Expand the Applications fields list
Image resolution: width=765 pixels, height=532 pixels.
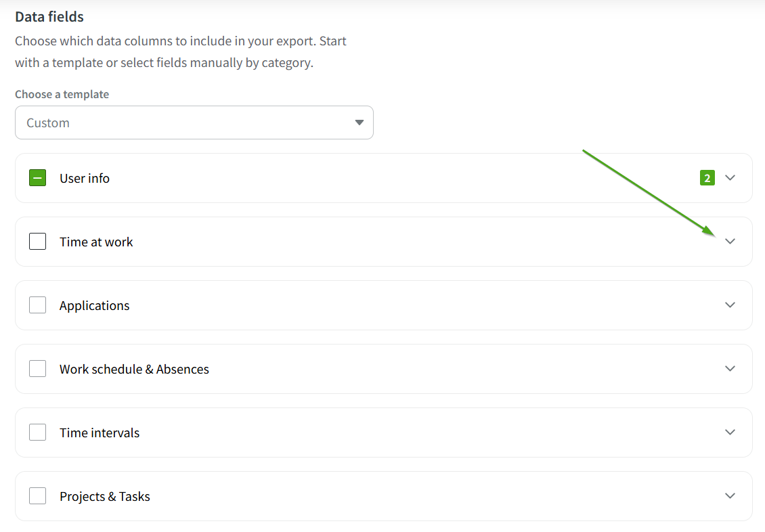[730, 305]
